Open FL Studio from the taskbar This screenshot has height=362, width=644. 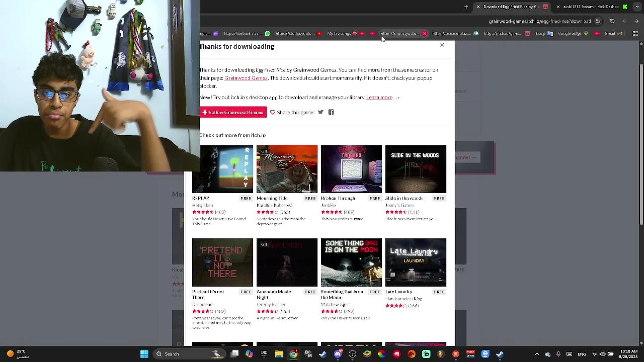tap(441, 354)
